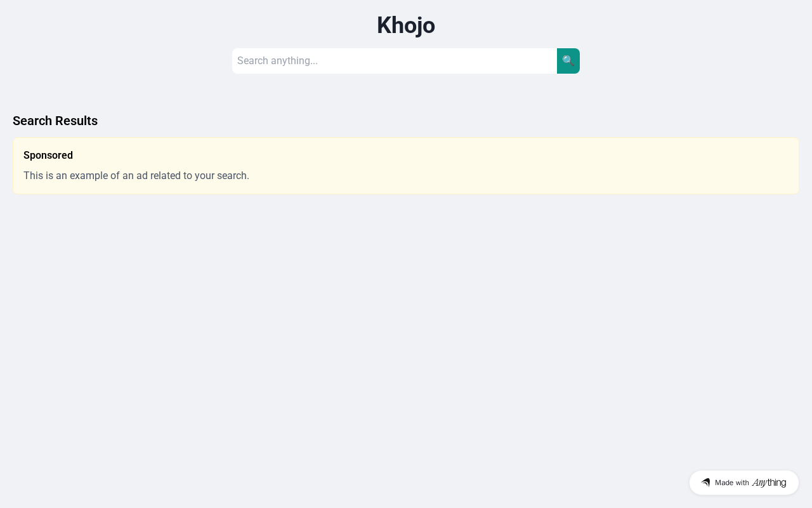Submit search with the teal button

(x=568, y=61)
